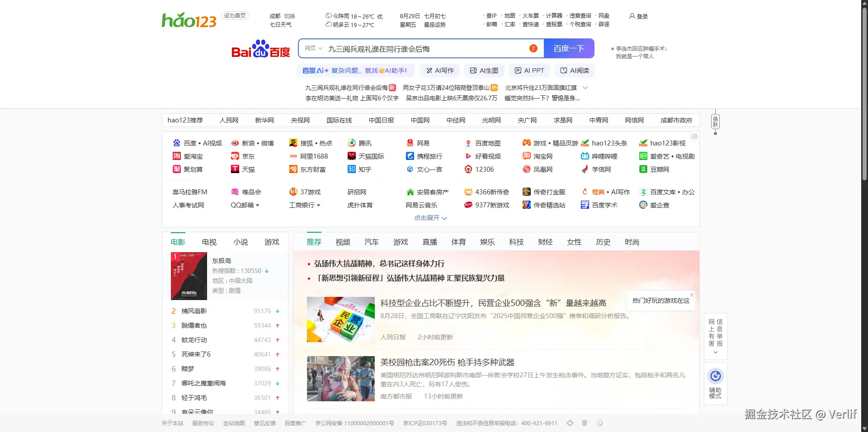Click the Baidu logo beside the search box
This screenshot has width=868, height=432.
pyautogui.click(x=261, y=49)
